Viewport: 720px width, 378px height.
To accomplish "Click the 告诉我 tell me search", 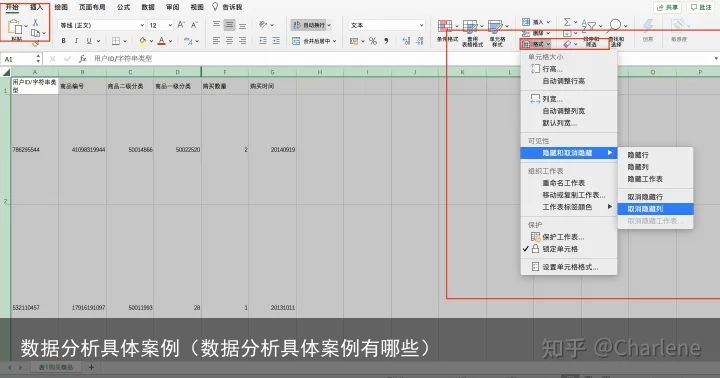I will pyautogui.click(x=227, y=7).
